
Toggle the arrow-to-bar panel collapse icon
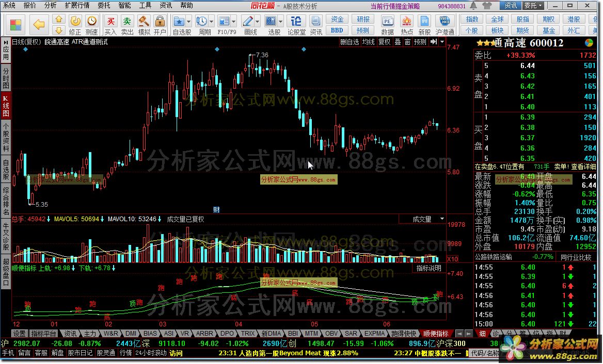(x=434, y=42)
